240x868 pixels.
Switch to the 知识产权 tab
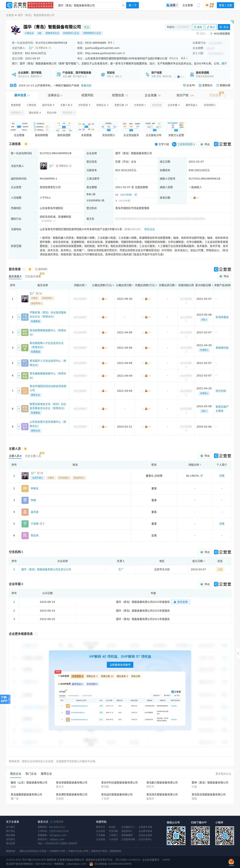click(185, 95)
